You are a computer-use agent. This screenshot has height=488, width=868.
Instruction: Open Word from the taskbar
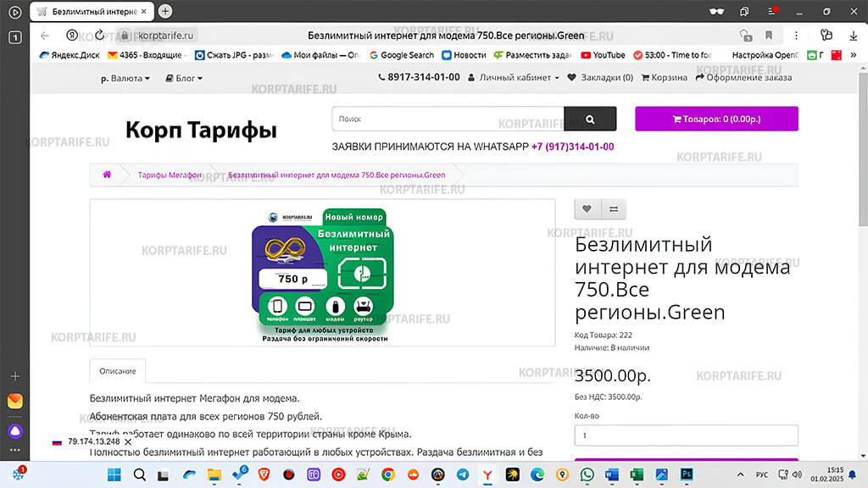pos(612,474)
